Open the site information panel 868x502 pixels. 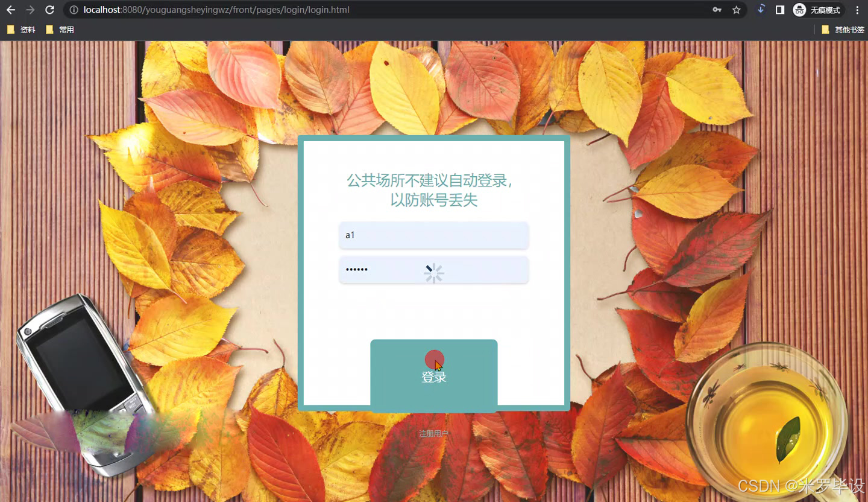click(x=72, y=10)
